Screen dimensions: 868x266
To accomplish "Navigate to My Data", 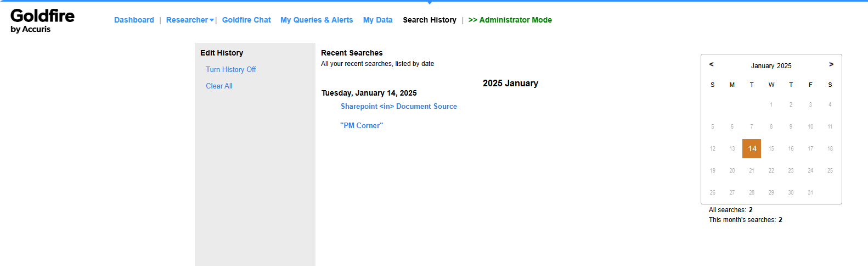I will tap(377, 20).
